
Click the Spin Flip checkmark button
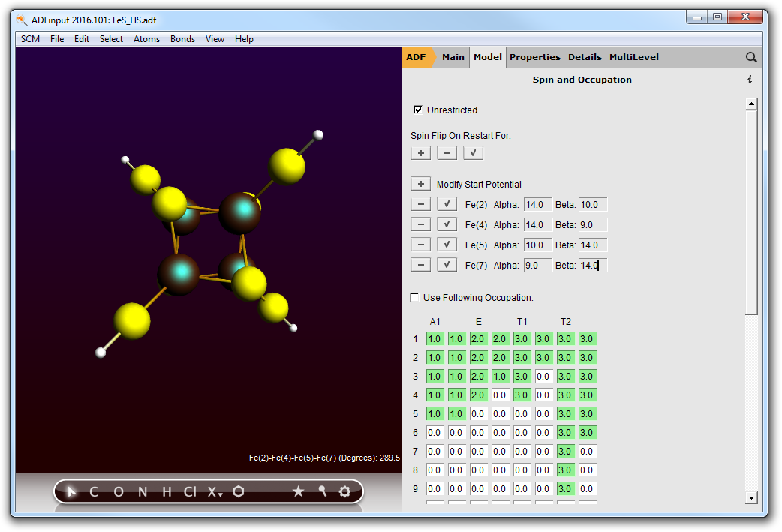point(473,153)
